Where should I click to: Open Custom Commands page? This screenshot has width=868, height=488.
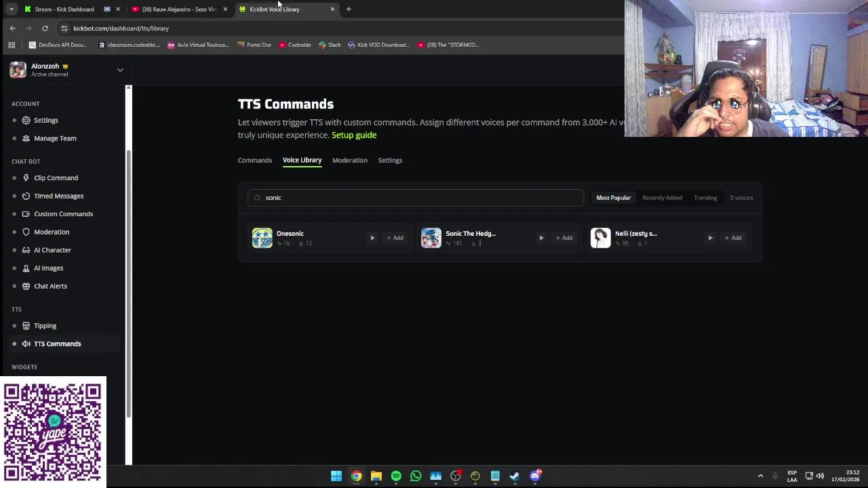point(63,214)
